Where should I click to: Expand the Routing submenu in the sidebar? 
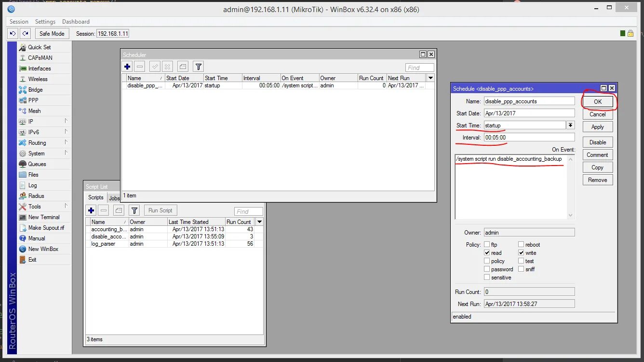tap(66, 142)
